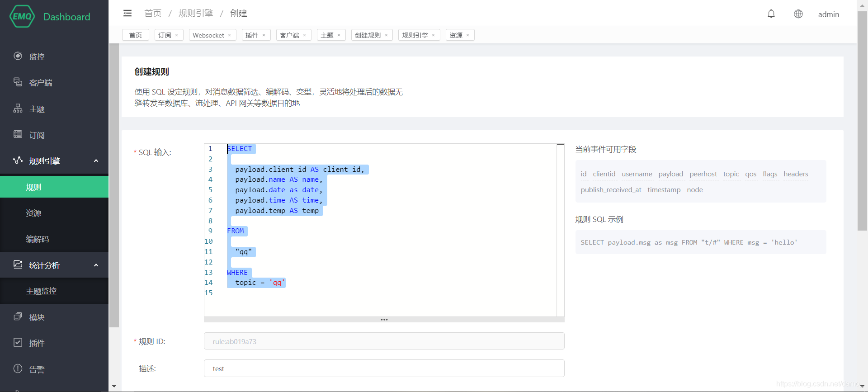Close the 订阅 tab
The image size is (868, 392).
[x=177, y=35]
